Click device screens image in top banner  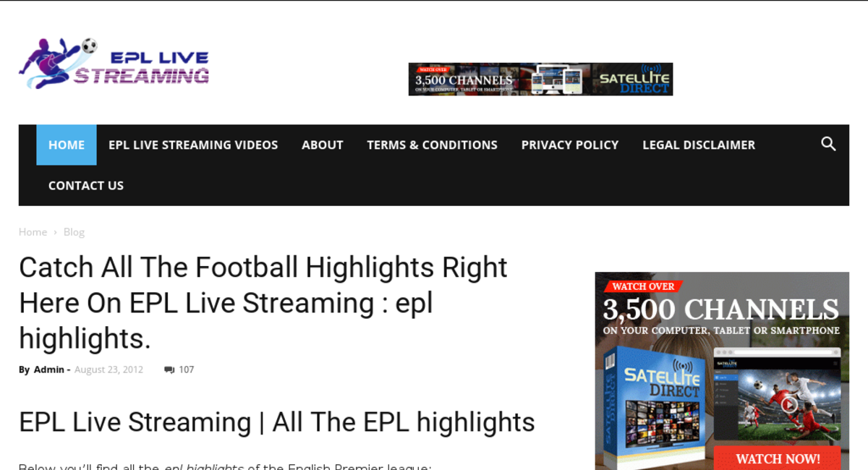pos(557,80)
